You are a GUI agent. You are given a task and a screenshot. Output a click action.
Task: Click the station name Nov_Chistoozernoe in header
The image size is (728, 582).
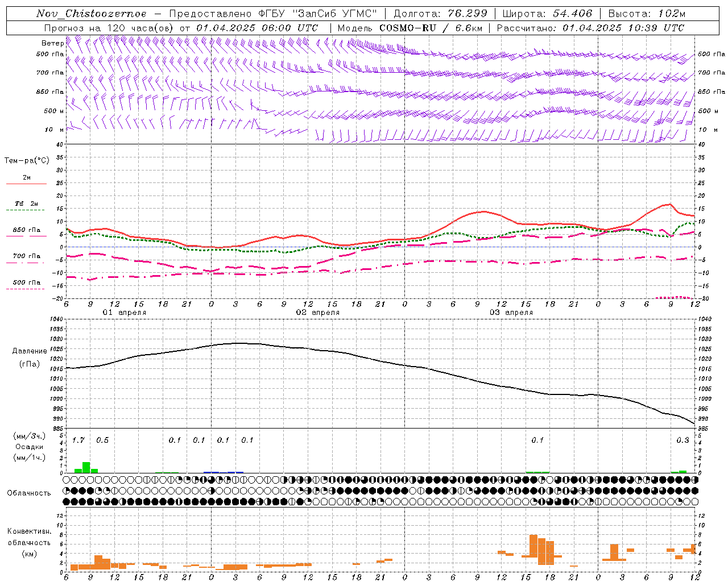(91, 14)
